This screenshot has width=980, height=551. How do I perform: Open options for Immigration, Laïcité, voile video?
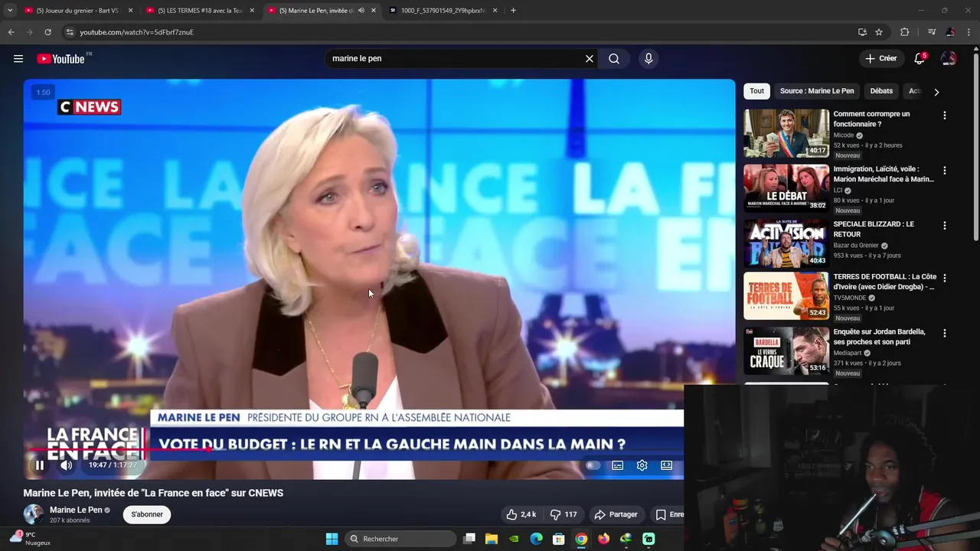click(944, 171)
